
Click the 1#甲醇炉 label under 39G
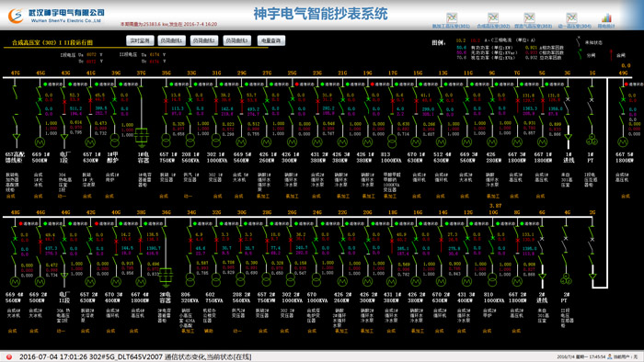(x=112, y=157)
